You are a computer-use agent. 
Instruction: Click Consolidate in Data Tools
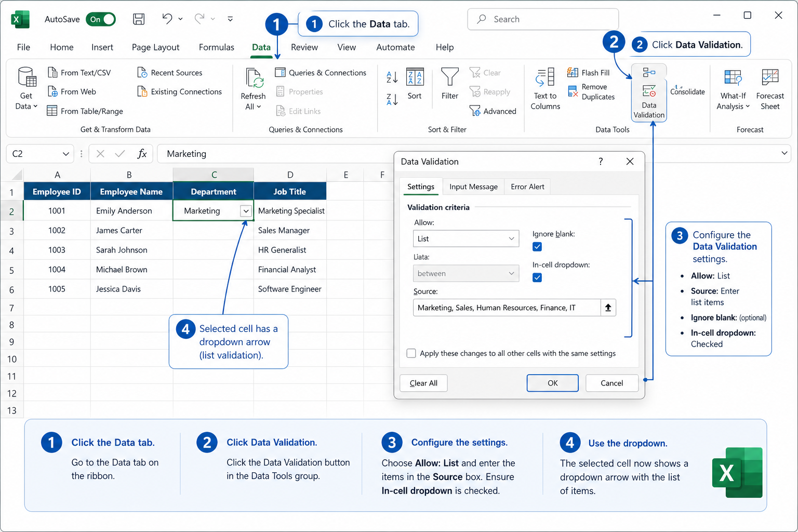point(687,91)
